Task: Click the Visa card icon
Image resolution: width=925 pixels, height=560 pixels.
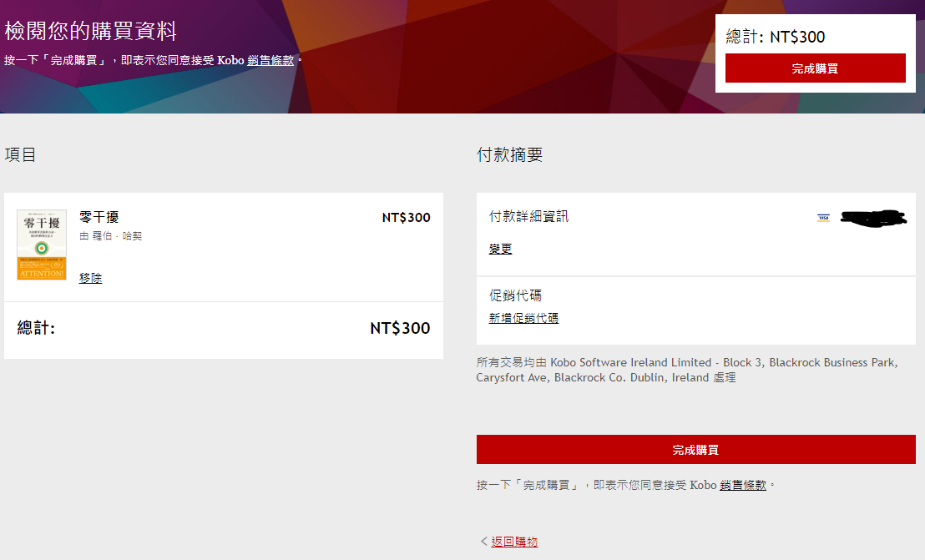Action: pos(823,218)
